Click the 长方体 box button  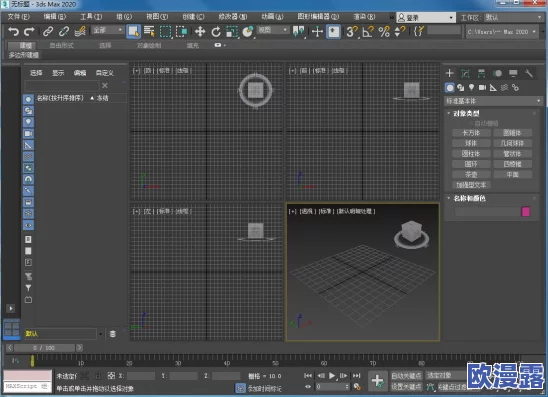pyautogui.click(x=471, y=133)
